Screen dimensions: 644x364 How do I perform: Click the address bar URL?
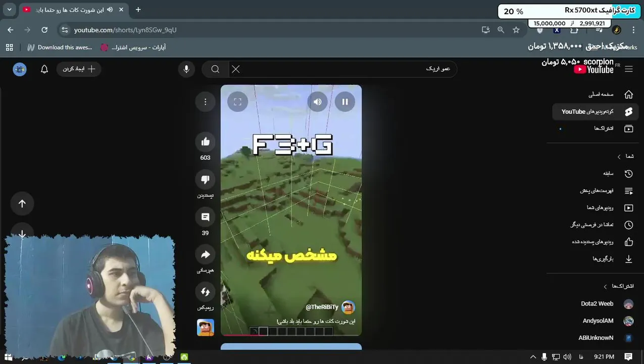125,30
